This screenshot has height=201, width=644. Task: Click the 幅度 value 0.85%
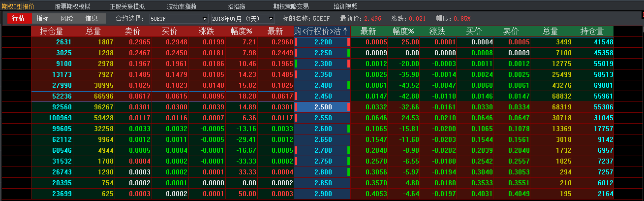pyautogui.click(x=462, y=19)
